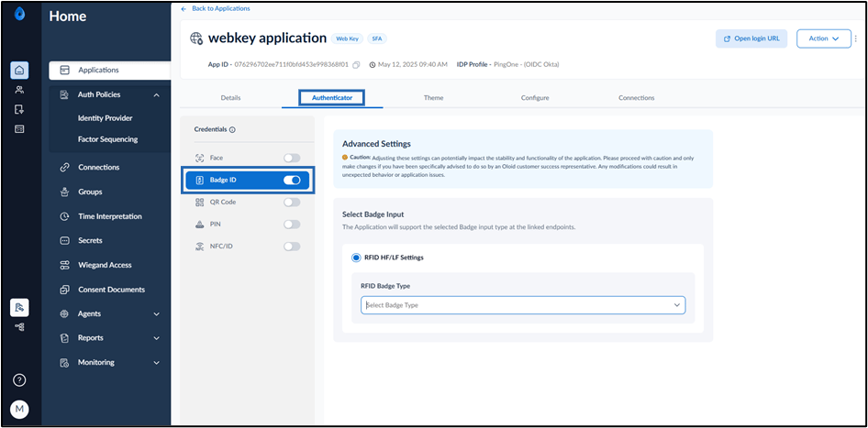The width and height of the screenshot is (868, 428).
Task: Open the M user avatar
Action: (x=19, y=409)
